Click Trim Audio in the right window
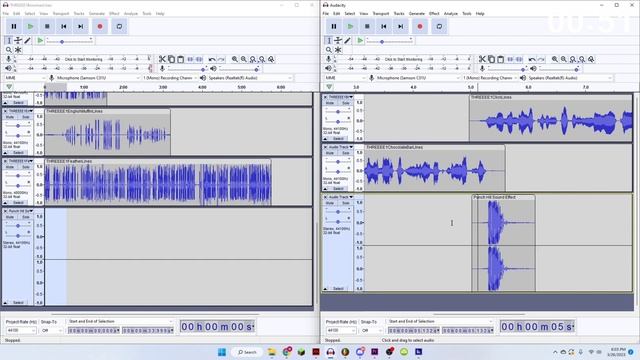 click(x=510, y=59)
